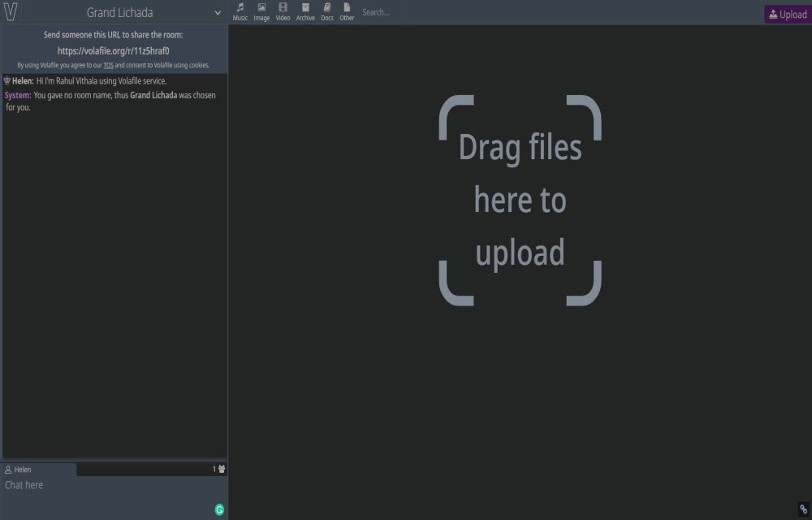
Task: Click 'Send someone this URL' text
Action: point(114,35)
